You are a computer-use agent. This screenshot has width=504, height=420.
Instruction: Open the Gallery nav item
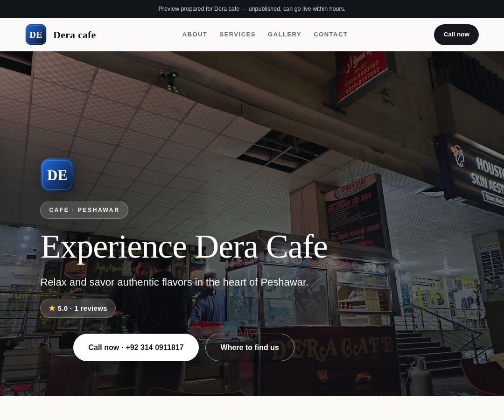tap(285, 35)
